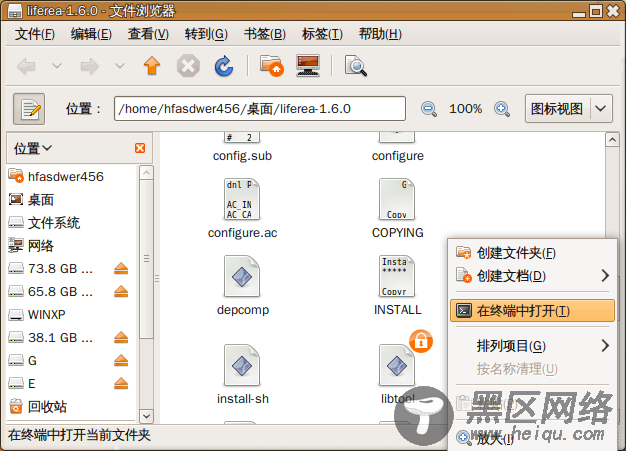The image size is (626, 451).
Task: Toggle text-based location entry button
Action: [29, 109]
